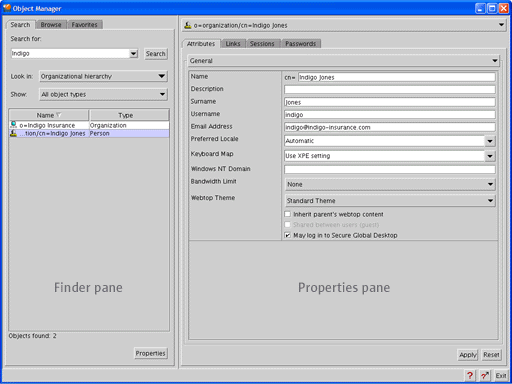
Task: Open the Preferred Locale dropdown
Action: (490, 141)
